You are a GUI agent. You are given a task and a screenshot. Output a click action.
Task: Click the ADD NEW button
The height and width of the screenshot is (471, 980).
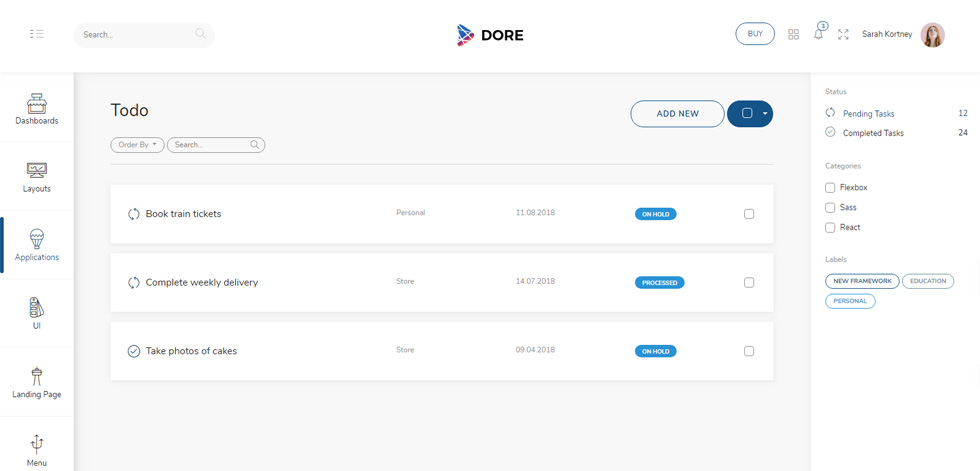[678, 114]
